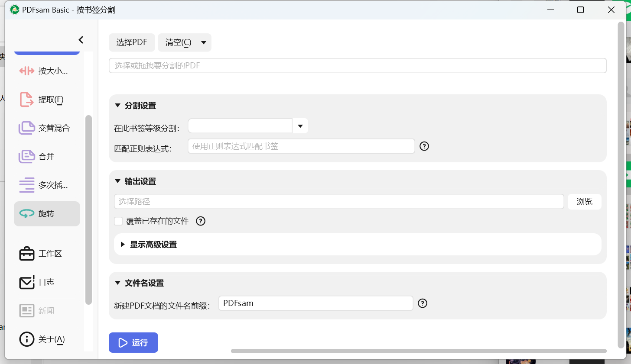Open the About section (关于)
Screen dimensions: 631x364
[x=47, y=339]
